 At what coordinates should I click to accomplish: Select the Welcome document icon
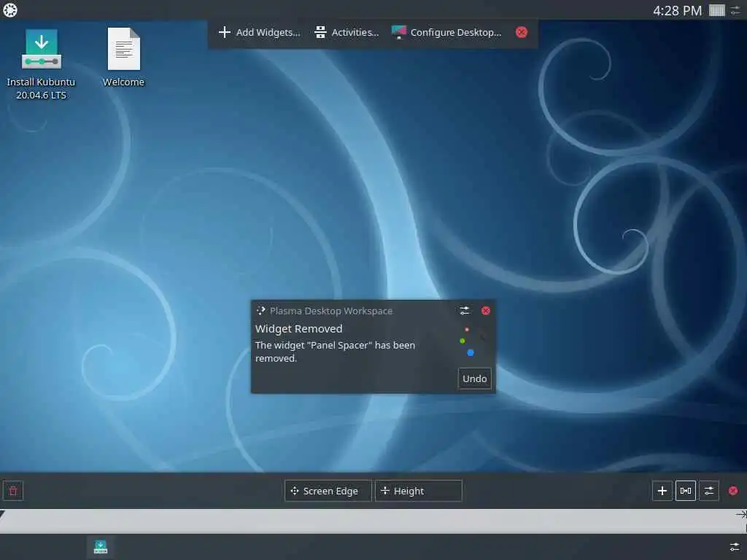pos(124,49)
